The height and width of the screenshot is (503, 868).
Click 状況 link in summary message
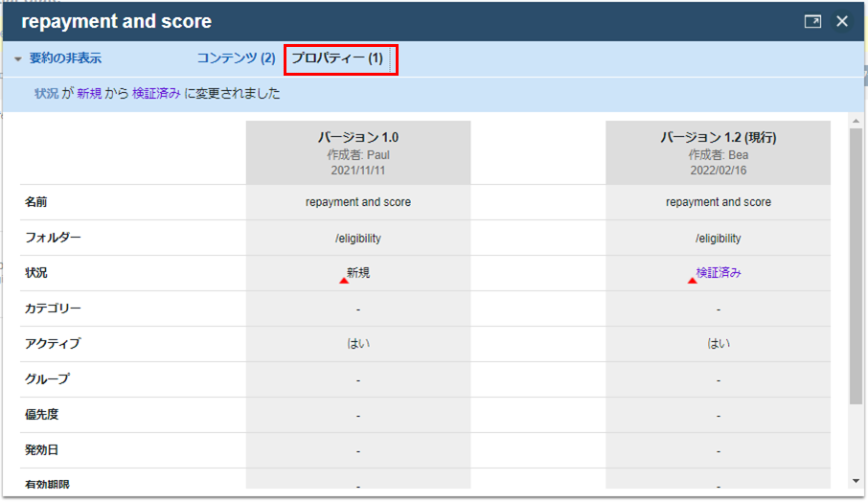click(47, 94)
